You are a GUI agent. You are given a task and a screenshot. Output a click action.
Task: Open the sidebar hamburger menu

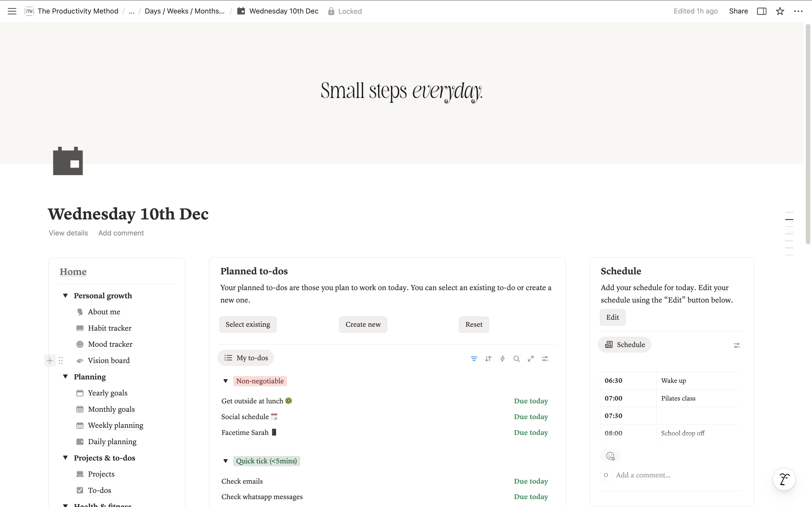click(12, 11)
